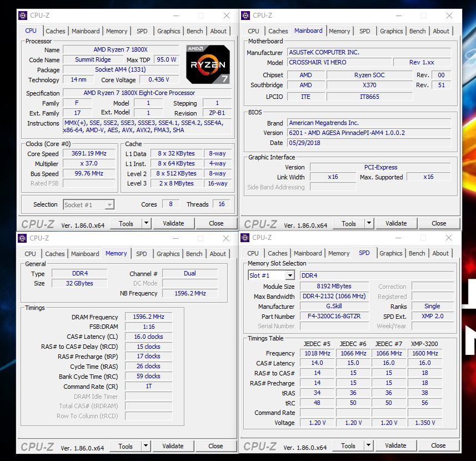Click Command Rate value 1T
Screen dimensions: 476x461
[x=148, y=387]
